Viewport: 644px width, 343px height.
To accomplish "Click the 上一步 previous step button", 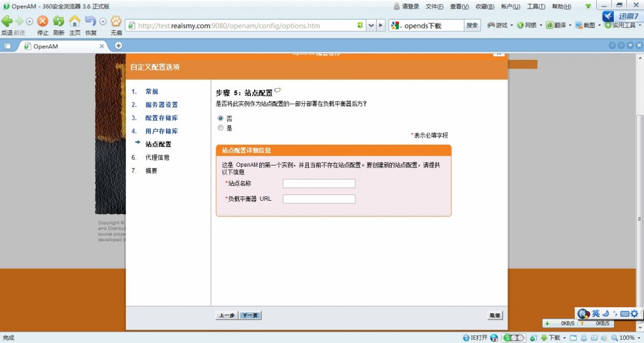I will click(x=226, y=315).
